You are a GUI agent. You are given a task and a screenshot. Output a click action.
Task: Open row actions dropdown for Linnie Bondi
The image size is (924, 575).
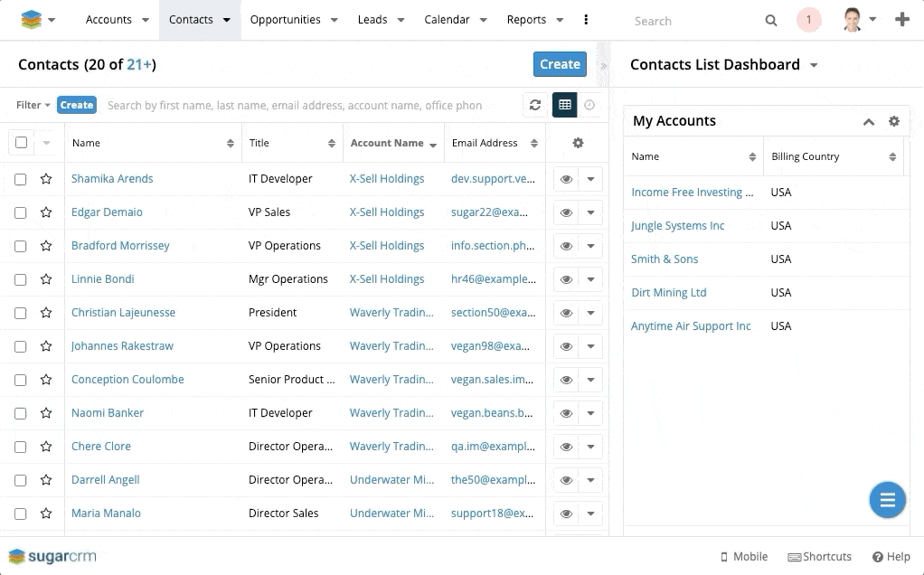click(590, 279)
